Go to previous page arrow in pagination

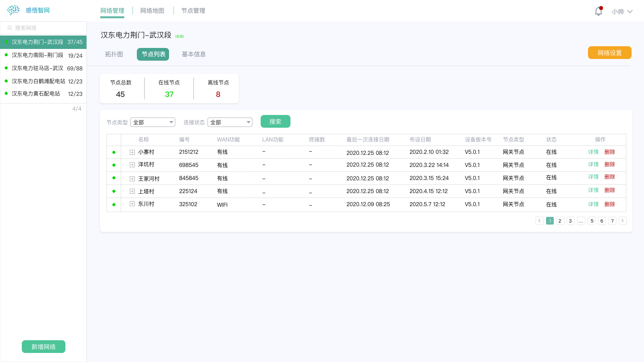click(x=539, y=221)
